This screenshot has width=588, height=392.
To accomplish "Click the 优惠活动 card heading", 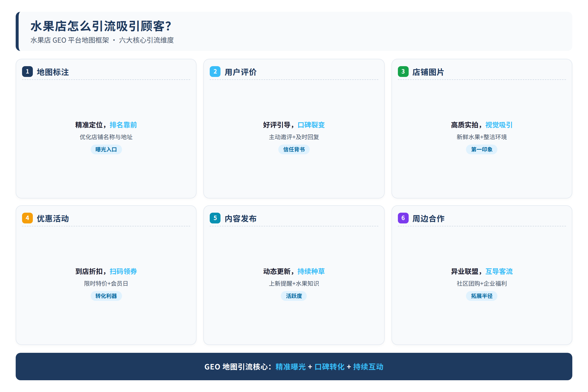I will point(53,219).
